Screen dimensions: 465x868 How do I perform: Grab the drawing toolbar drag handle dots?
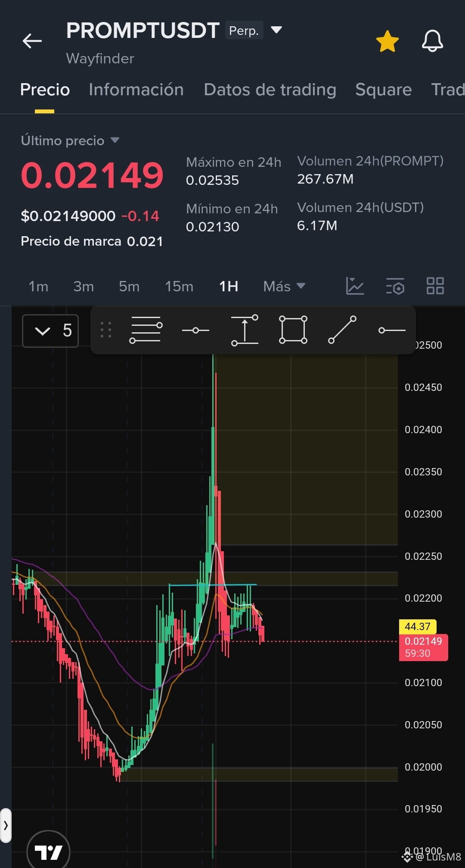(106, 330)
